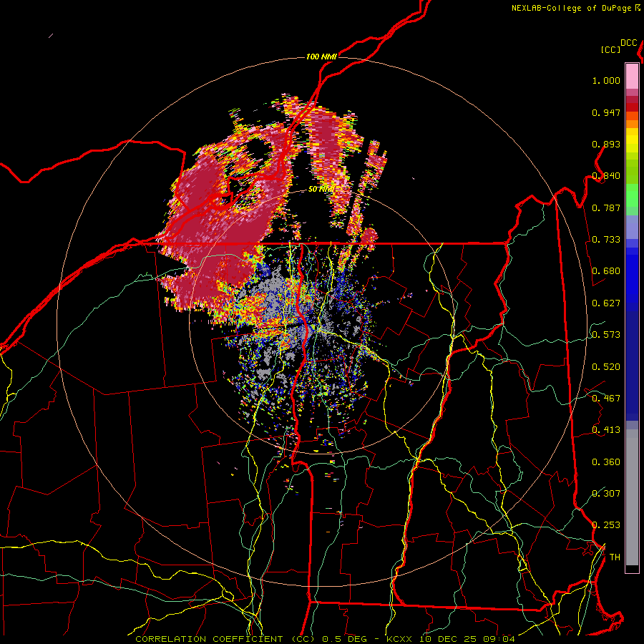Pick the light pink segment atop the color bar

(632, 76)
